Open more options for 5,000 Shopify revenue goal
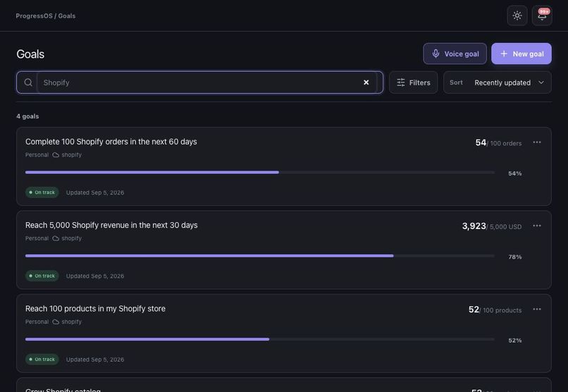Screen dimensions: 568x392 point(537,226)
